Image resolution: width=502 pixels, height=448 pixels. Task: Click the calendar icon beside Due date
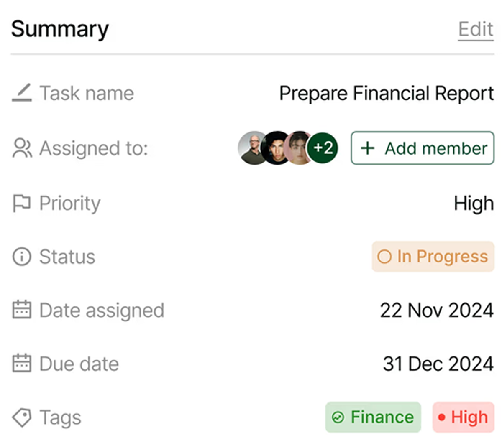pyautogui.click(x=22, y=363)
